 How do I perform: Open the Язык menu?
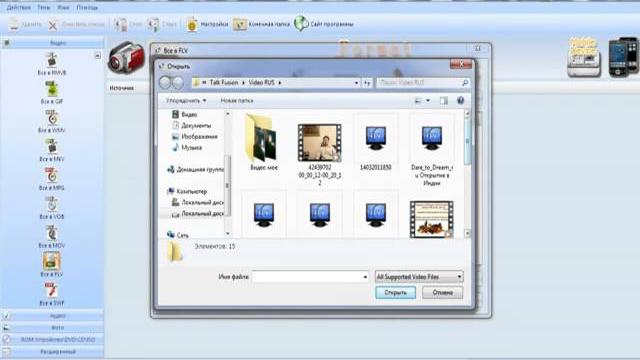pos(63,7)
